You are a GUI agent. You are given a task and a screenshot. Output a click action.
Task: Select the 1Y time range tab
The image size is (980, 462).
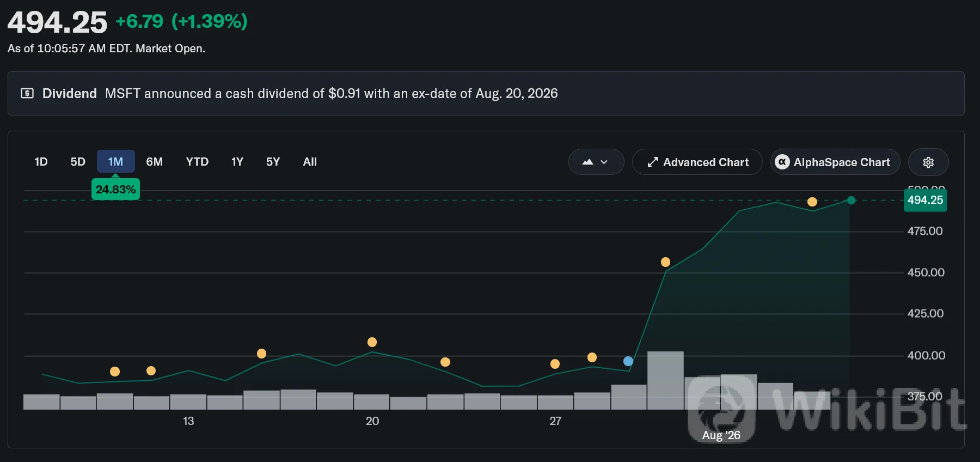pyautogui.click(x=237, y=162)
